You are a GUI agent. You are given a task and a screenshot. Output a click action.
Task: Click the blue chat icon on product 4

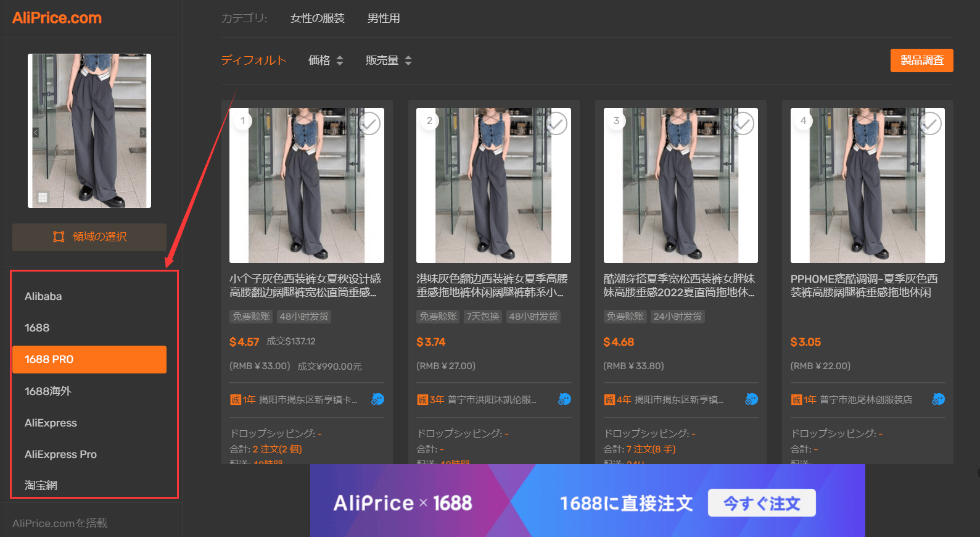[x=938, y=399]
